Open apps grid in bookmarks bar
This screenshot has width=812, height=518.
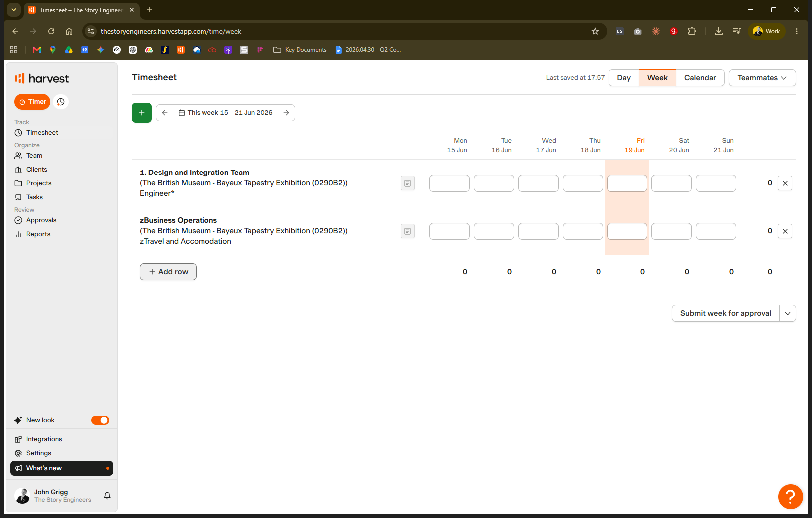14,50
